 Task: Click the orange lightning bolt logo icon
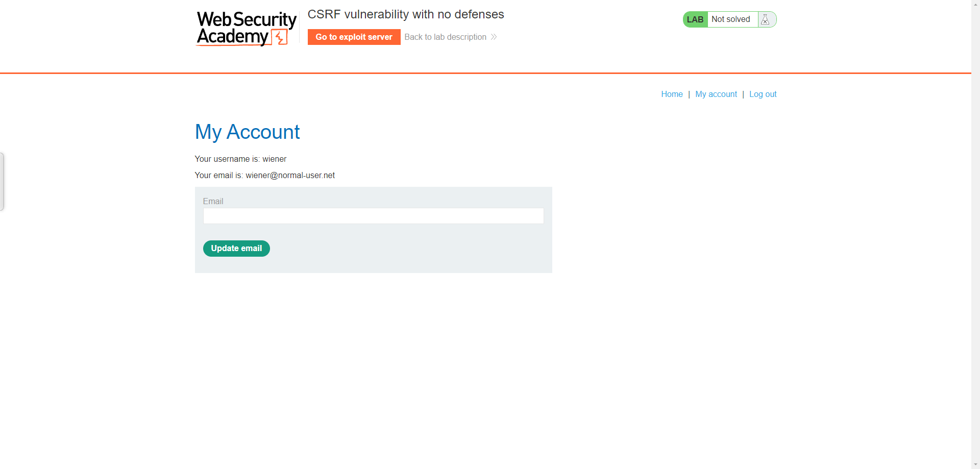coord(280,37)
